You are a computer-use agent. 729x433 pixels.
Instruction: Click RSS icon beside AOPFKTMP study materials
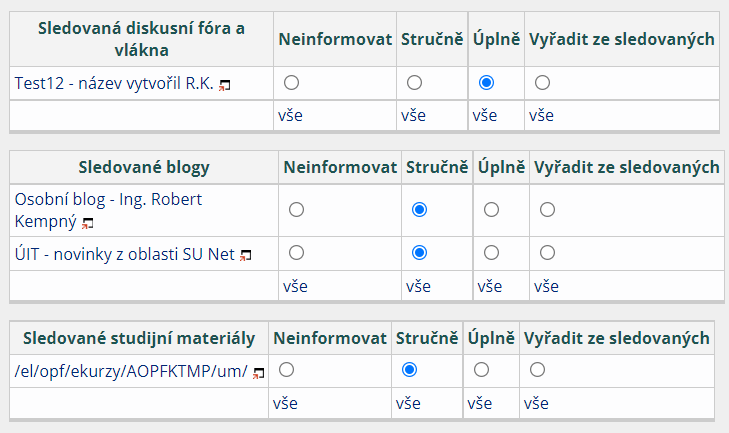(258, 373)
